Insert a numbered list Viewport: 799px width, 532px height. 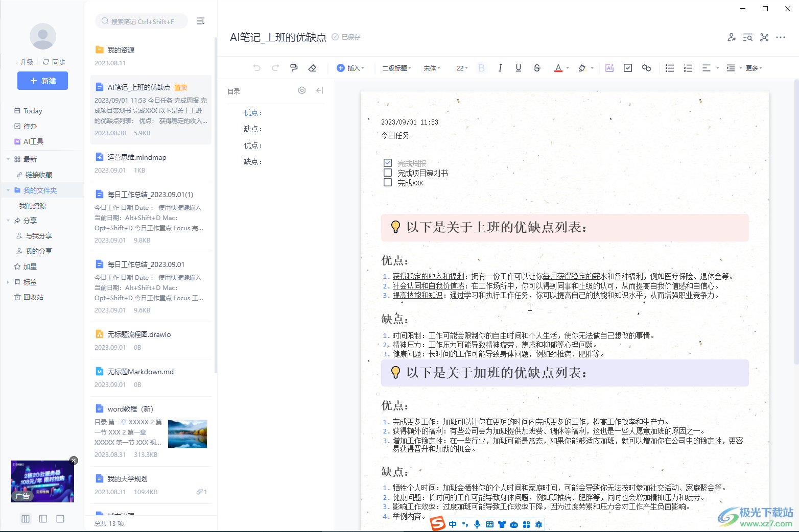[x=688, y=68]
